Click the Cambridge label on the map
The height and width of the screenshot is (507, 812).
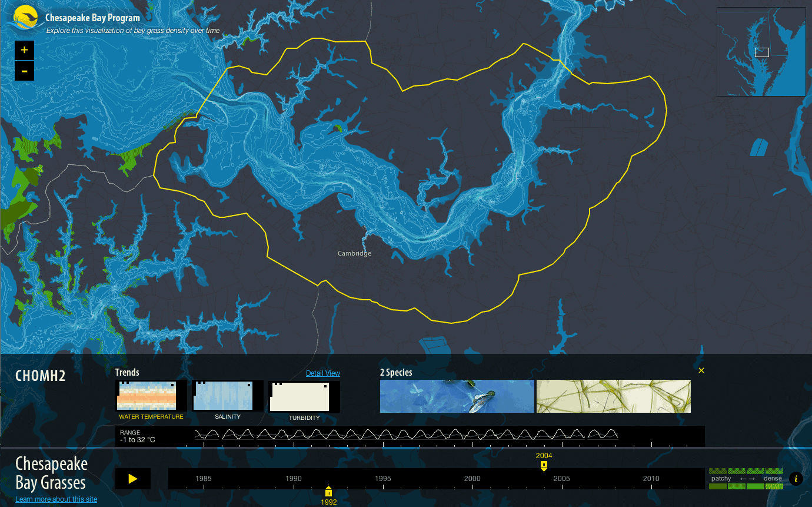click(x=354, y=254)
